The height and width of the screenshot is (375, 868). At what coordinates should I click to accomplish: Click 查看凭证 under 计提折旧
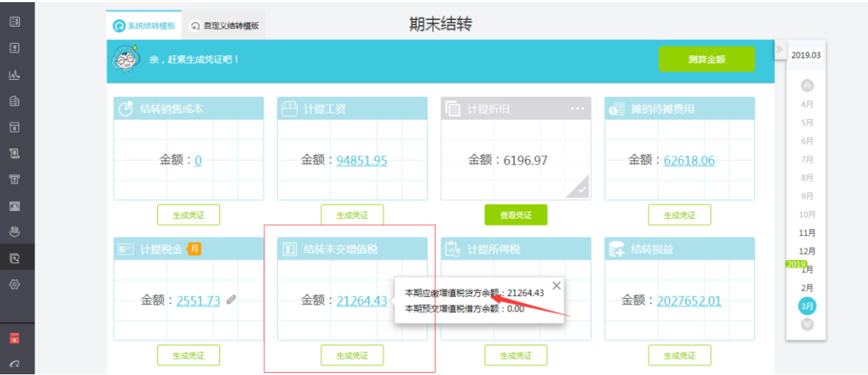(x=516, y=215)
